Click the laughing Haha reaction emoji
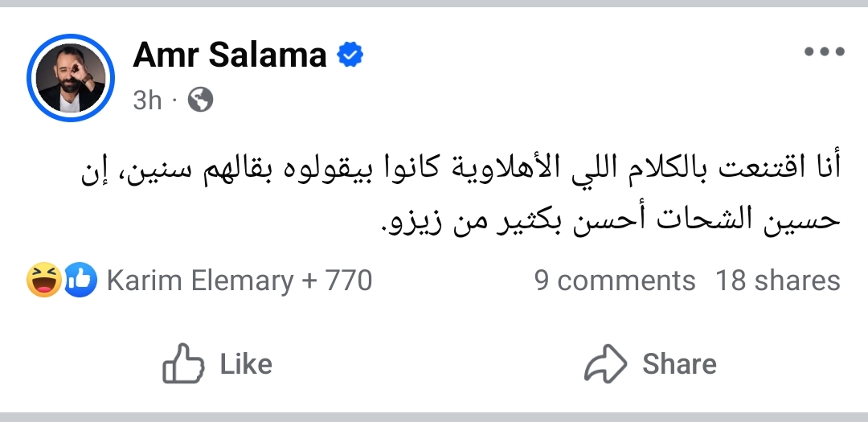Image resolution: width=868 pixels, height=422 pixels. [x=44, y=281]
